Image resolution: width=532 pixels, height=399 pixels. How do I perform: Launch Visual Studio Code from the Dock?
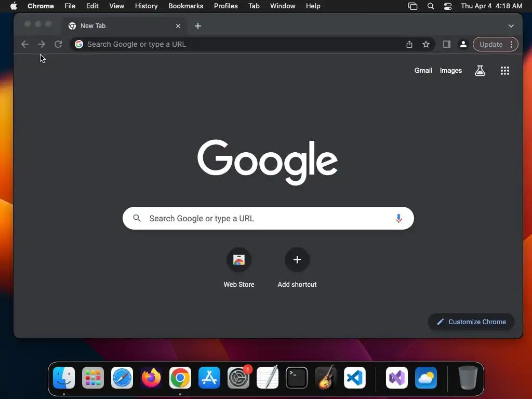pyautogui.click(x=355, y=378)
